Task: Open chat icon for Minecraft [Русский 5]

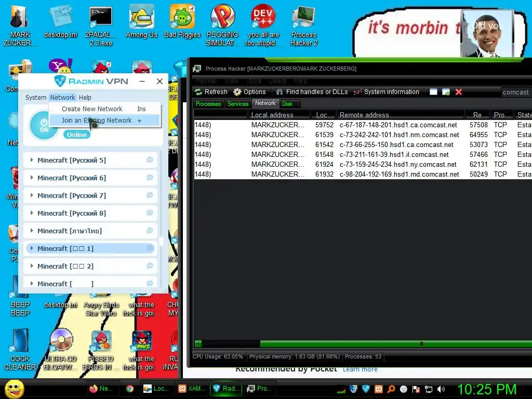Action: pos(150,160)
